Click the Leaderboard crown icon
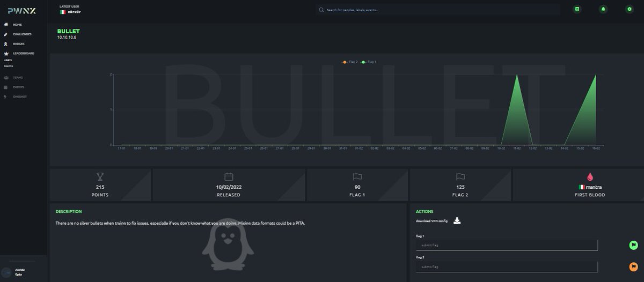This screenshot has height=282, width=644. tap(6, 54)
